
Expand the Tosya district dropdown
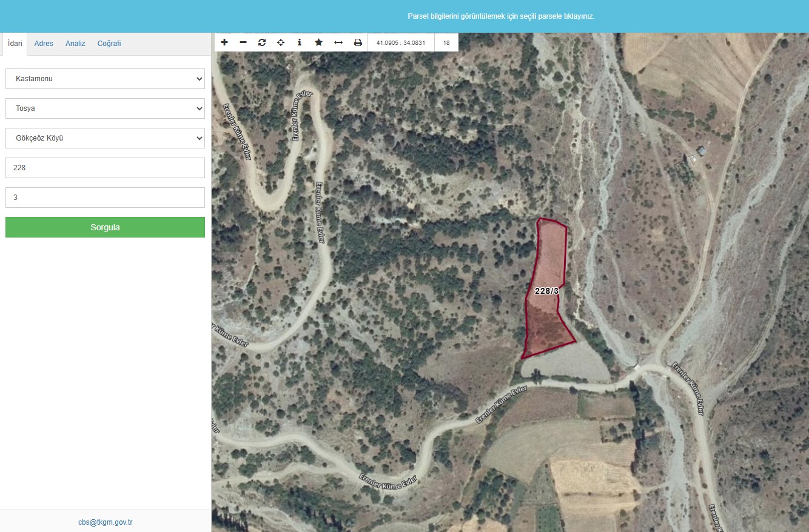pyautogui.click(x=105, y=108)
